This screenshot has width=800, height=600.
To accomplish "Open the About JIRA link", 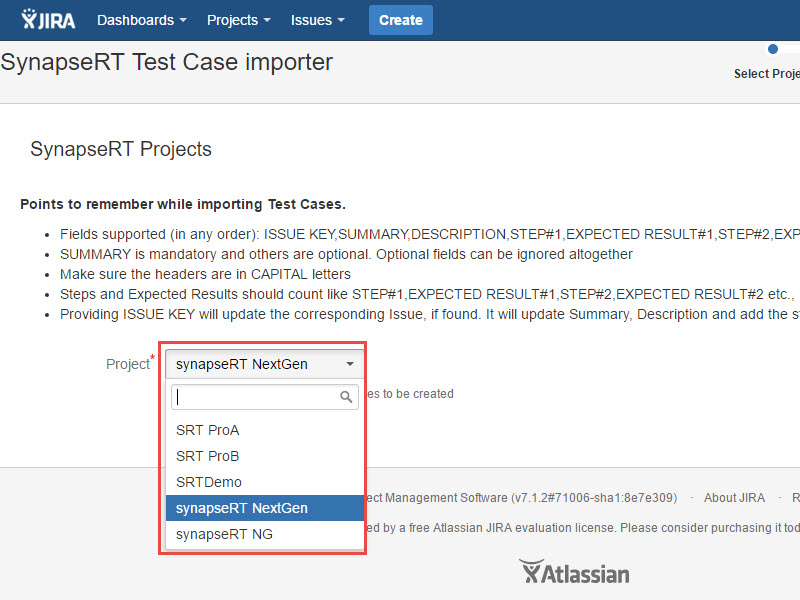I will pos(734,498).
